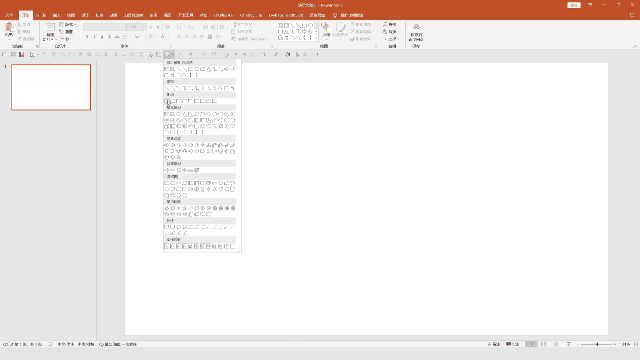Switch to Normal view in status bar

pyautogui.click(x=531, y=344)
